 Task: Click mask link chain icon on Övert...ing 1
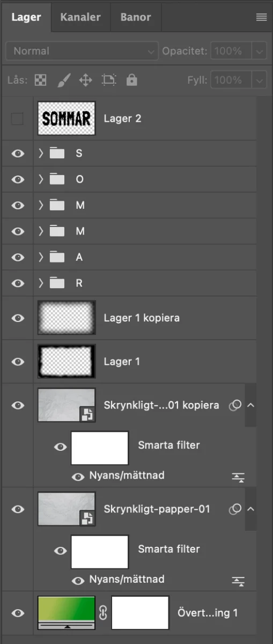104,613
